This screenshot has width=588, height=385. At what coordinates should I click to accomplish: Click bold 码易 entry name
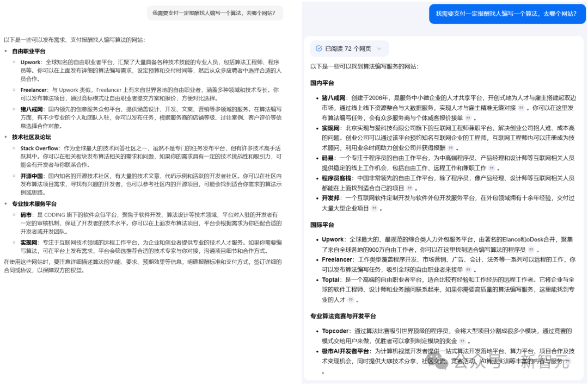(x=327, y=158)
